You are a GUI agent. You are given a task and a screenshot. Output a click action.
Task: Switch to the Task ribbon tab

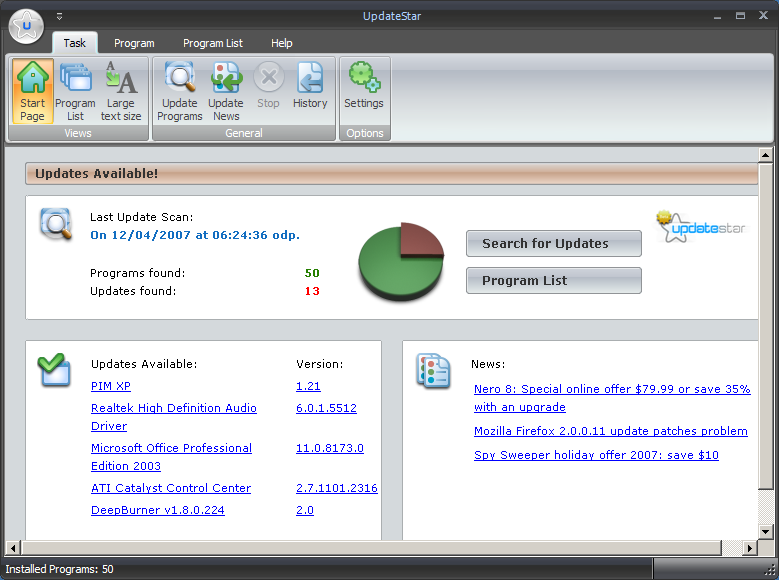pos(75,43)
